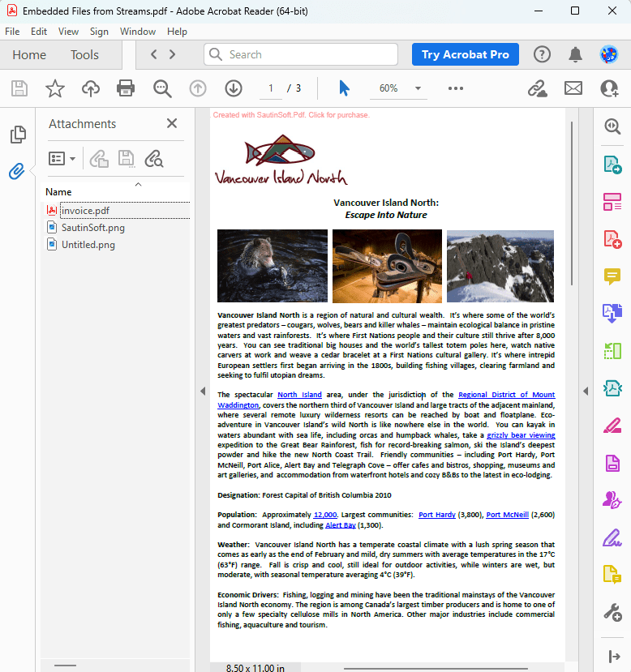Screen dimensions: 631x672
Task: Open the paperclip Attachments panel icon
Action: (17, 171)
